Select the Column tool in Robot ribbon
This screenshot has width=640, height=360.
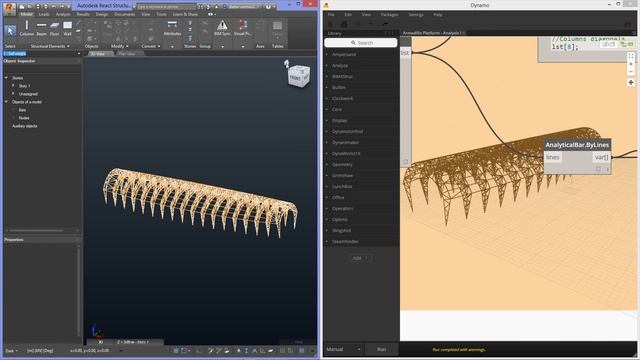point(27,28)
